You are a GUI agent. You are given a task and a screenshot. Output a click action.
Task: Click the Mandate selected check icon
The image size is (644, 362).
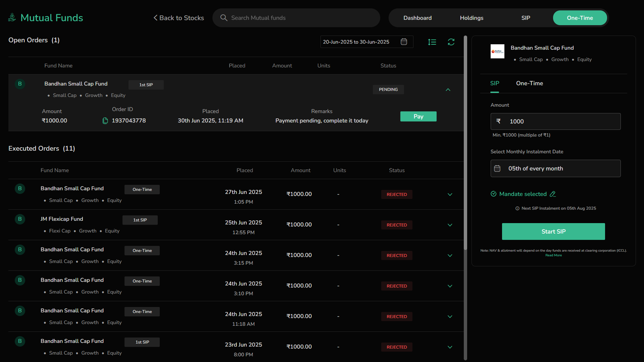494,194
